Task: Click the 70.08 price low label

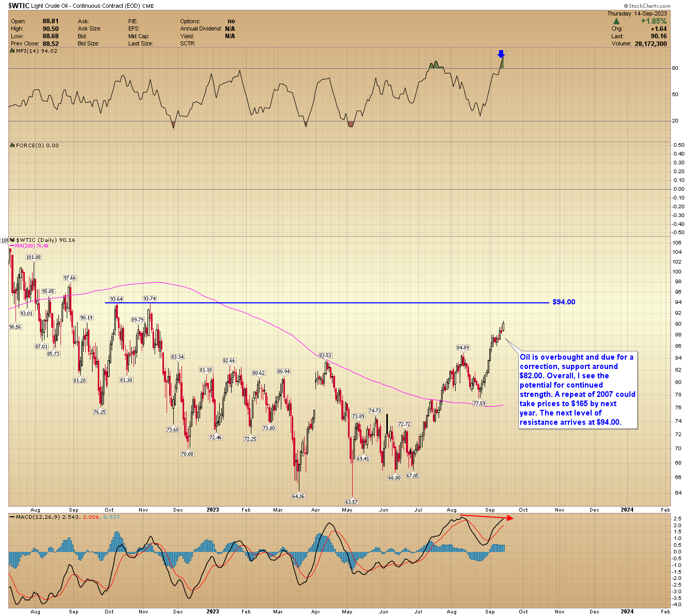Action: point(187,454)
